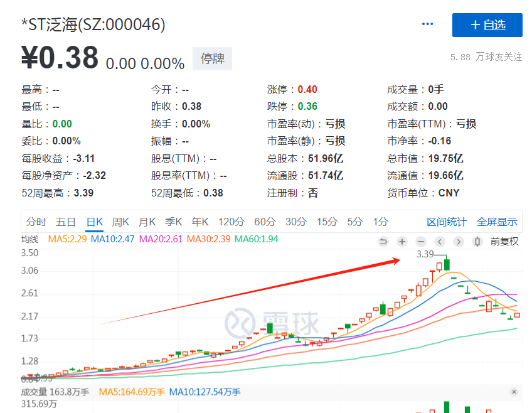Click the 52周最低 value 0.38
The height and width of the screenshot is (413, 532).
pyautogui.click(x=213, y=193)
